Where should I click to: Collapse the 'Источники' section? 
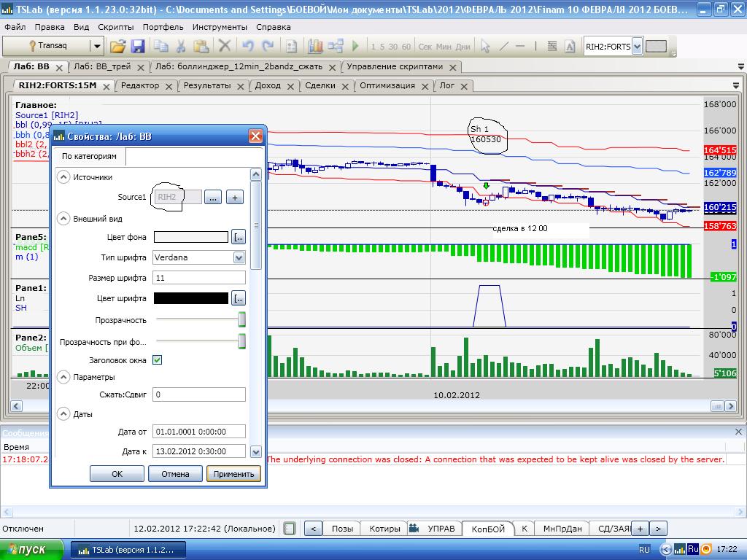coord(63,177)
